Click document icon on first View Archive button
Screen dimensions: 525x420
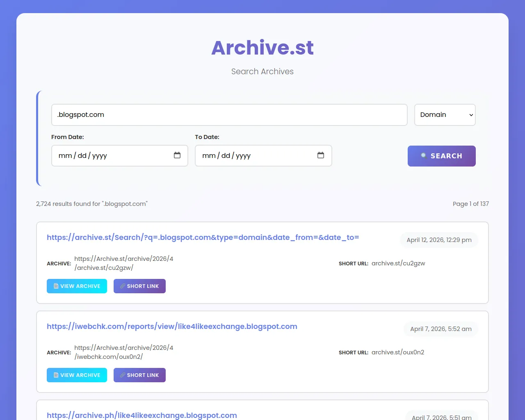[56, 286]
